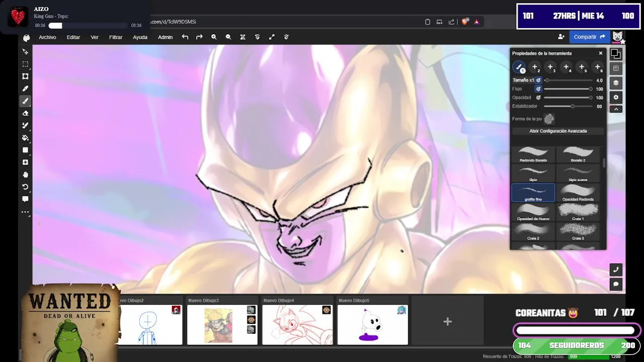Select the eyedropper tool

(x=26, y=88)
